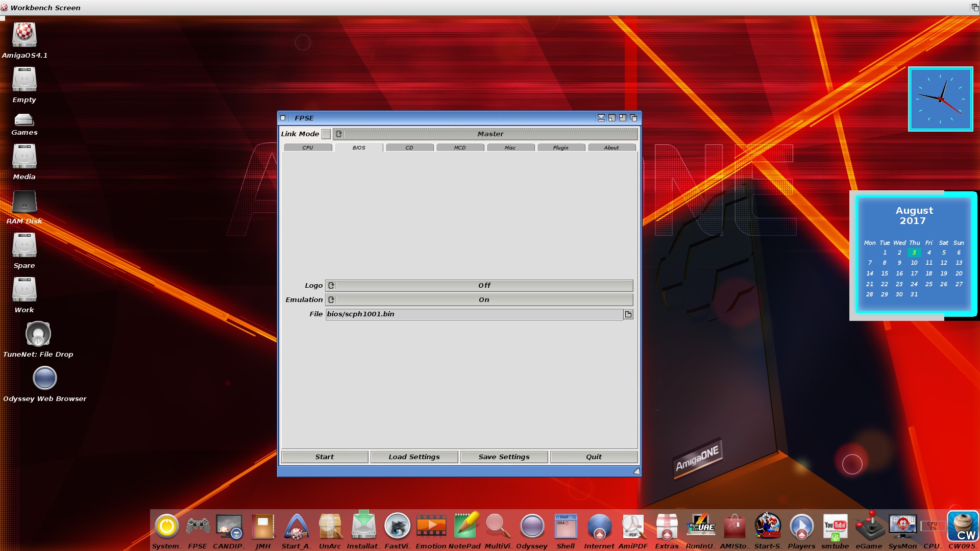Click the CD tab in FPSE
980x551 pixels.
tap(409, 147)
